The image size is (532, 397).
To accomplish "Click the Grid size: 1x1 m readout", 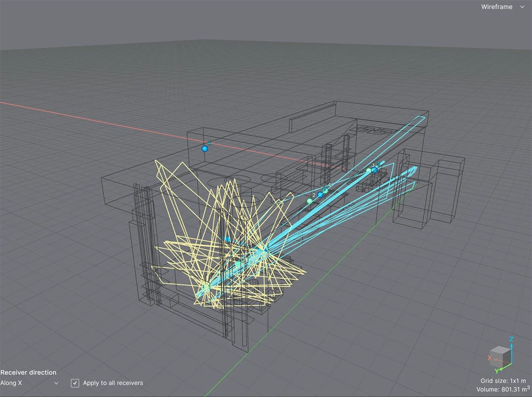I will (x=503, y=381).
